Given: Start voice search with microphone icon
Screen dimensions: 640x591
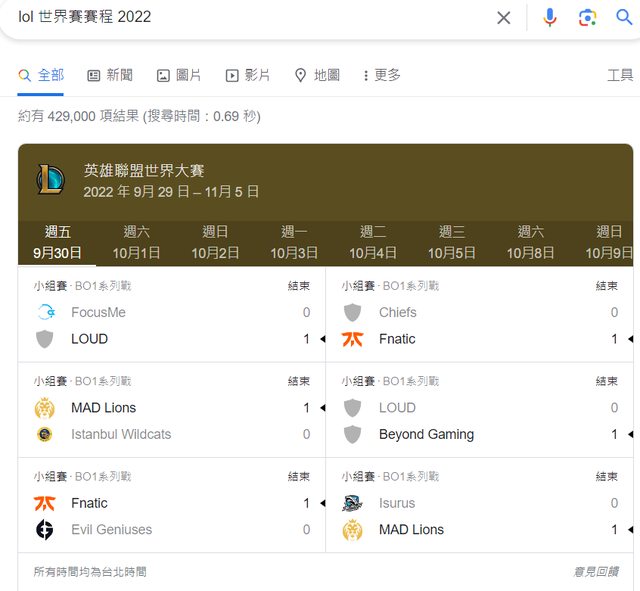Looking at the screenshot, I should 549,17.
